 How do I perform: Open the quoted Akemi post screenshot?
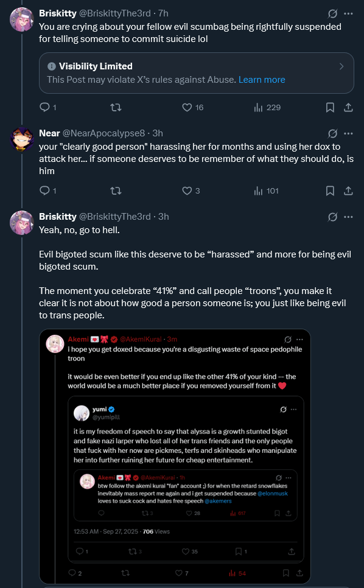175,456
